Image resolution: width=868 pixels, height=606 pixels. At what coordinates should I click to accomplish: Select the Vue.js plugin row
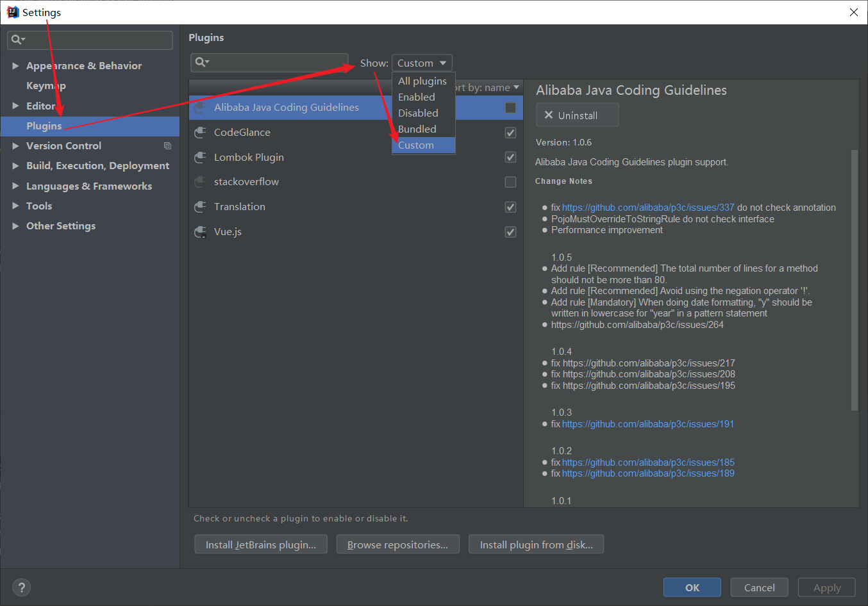coord(356,232)
